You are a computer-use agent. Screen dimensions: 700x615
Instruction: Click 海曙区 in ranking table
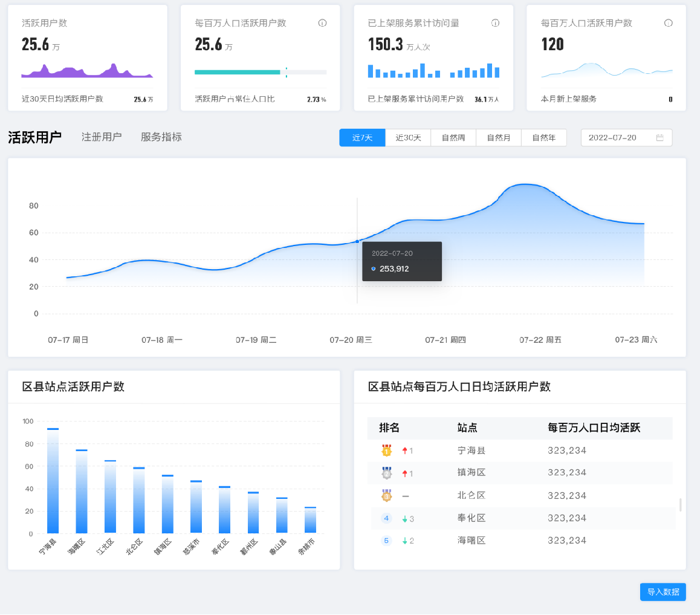pyautogui.click(x=471, y=541)
